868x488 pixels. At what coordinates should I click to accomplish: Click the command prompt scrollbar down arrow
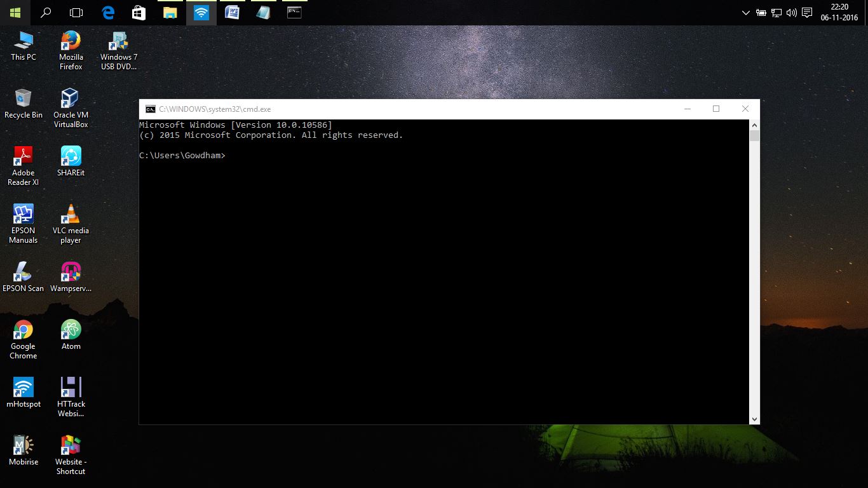coord(755,419)
